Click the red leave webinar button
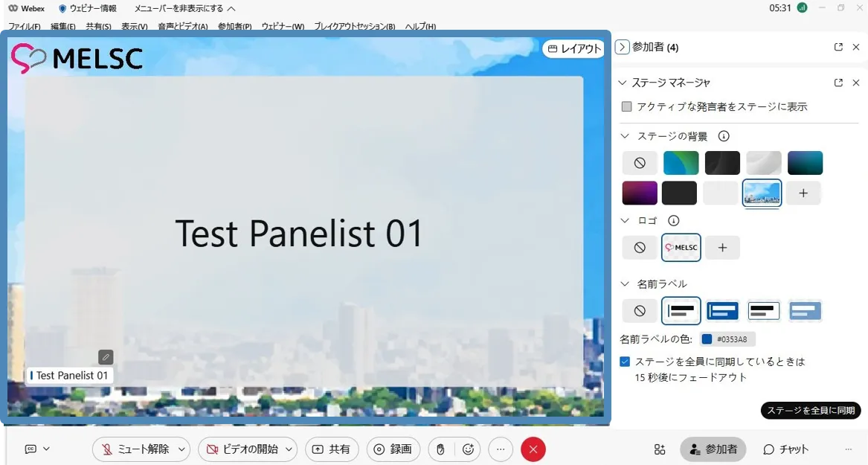 (x=533, y=449)
